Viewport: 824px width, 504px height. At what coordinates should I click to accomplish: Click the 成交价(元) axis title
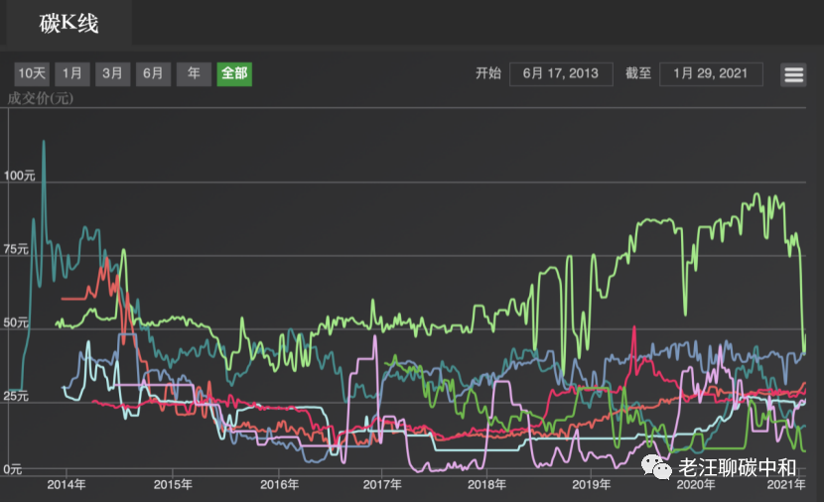41,98
